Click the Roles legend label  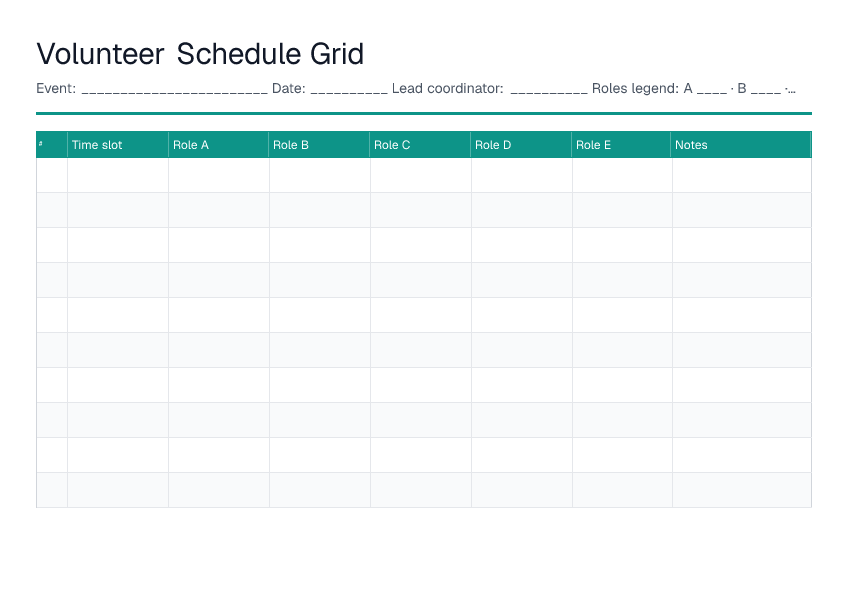tap(635, 88)
